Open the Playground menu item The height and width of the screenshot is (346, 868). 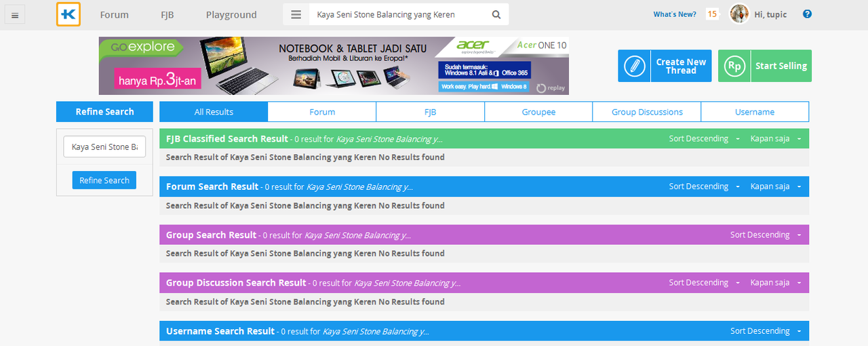pos(231,14)
